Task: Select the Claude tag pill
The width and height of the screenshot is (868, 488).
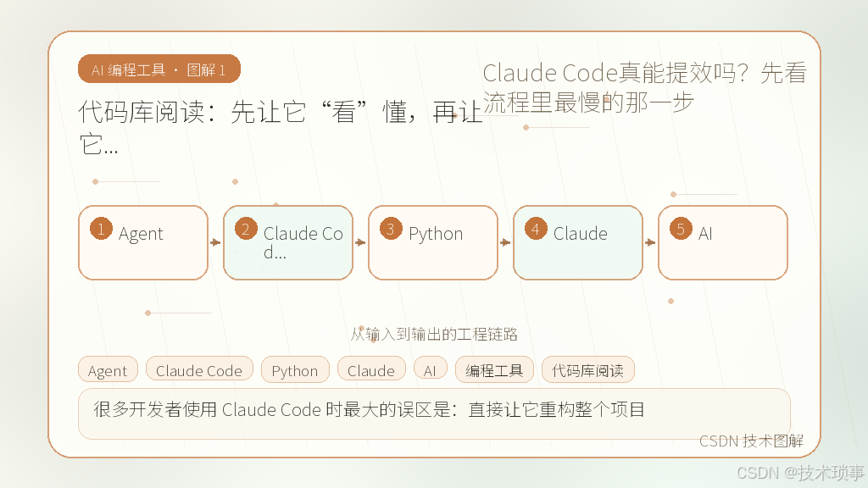Action: 371,369
